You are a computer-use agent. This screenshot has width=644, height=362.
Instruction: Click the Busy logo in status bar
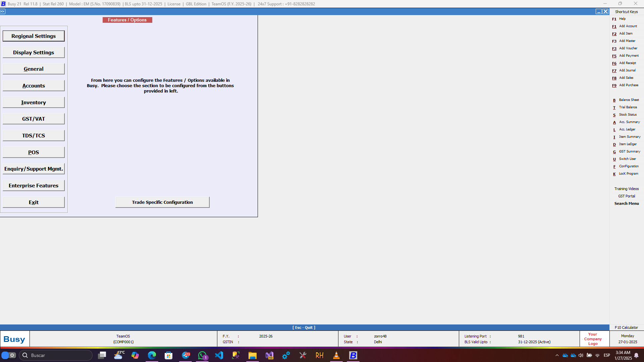click(x=14, y=339)
